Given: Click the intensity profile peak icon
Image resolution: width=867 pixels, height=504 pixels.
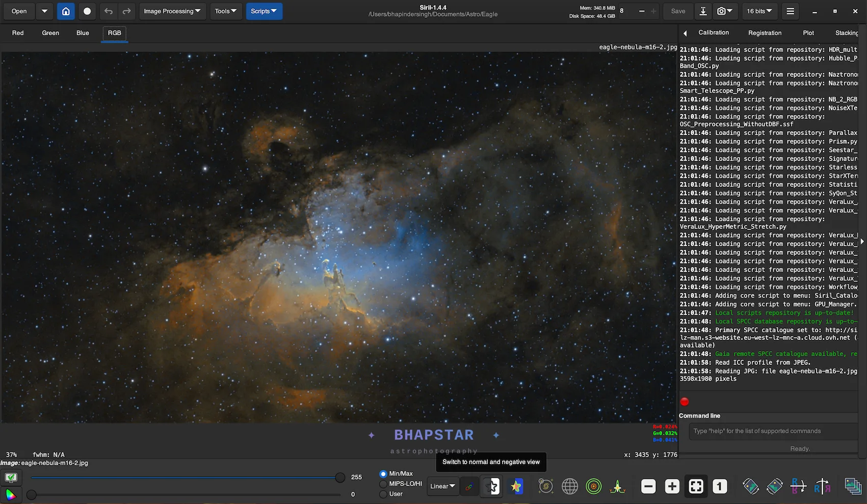Looking at the screenshot, I should tap(618, 487).
